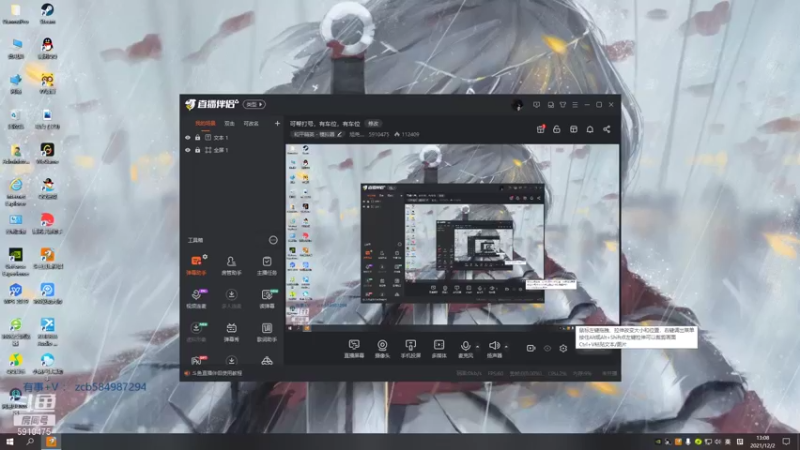Screen dimensions: 800x450
Task: Add 手机投屏 phone casting source
Action: (x=410, y=349)
